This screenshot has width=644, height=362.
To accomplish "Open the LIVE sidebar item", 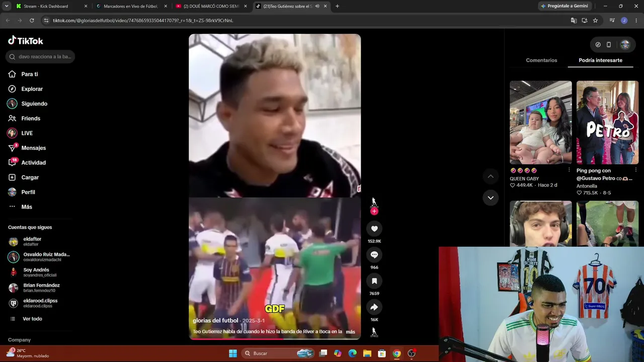I will click(27, 133).
